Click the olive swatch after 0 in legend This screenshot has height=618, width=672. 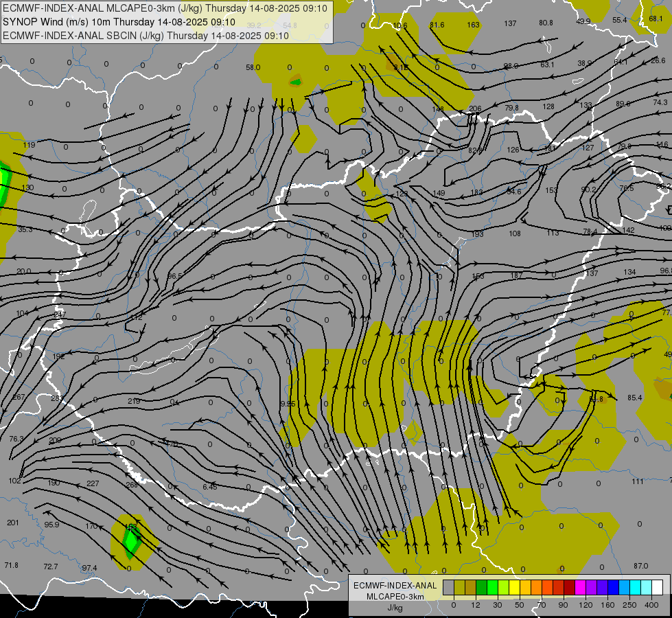point(459,588)
